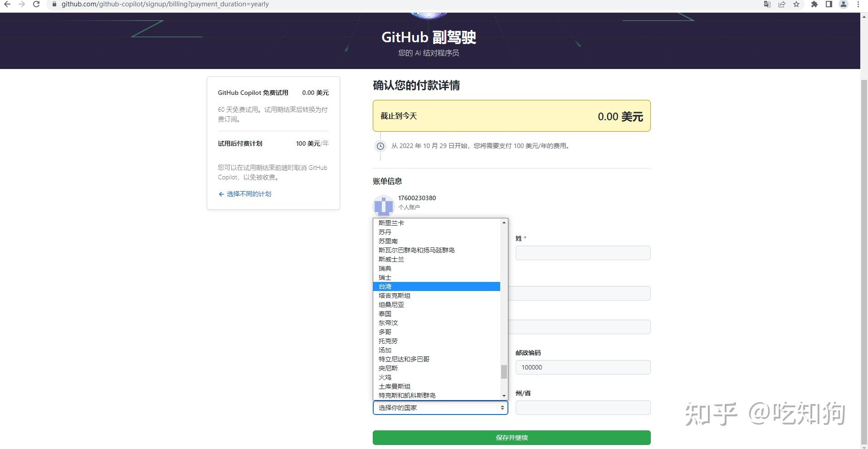Image resolution: width=868 pixels, height=449 pixels.
Task: Click the GitHub Copilot 免费试用 label
Action: [x=253, y=93]
